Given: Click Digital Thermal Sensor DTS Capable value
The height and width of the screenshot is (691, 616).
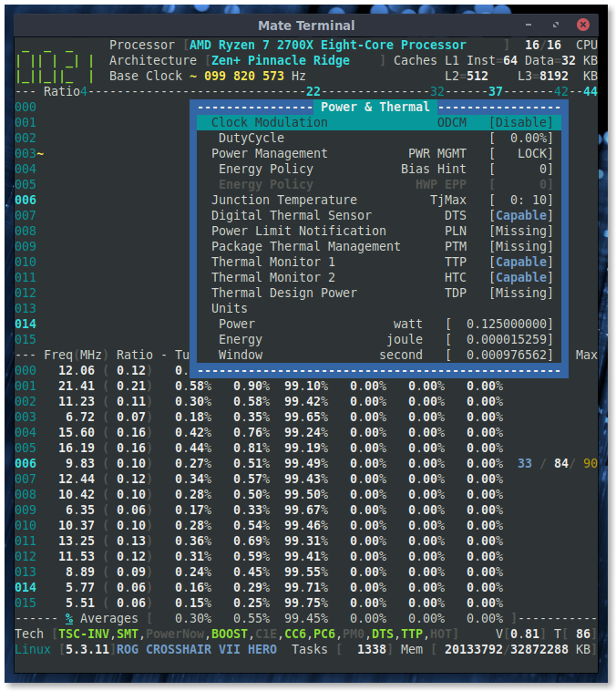Looking at the screenshot, I should pyautogui.click(x=521, y=215).
